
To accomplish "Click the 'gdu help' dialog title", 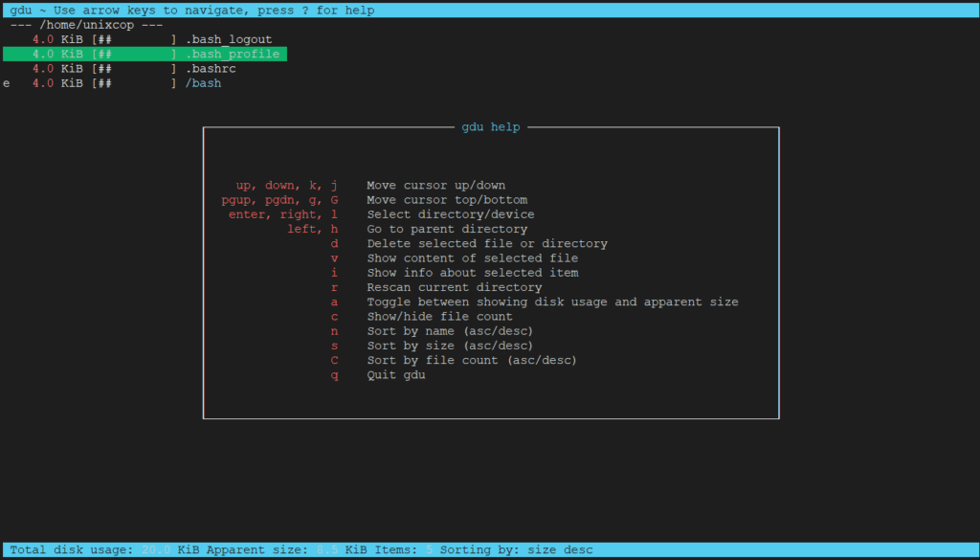I will (x=491, y=127).
